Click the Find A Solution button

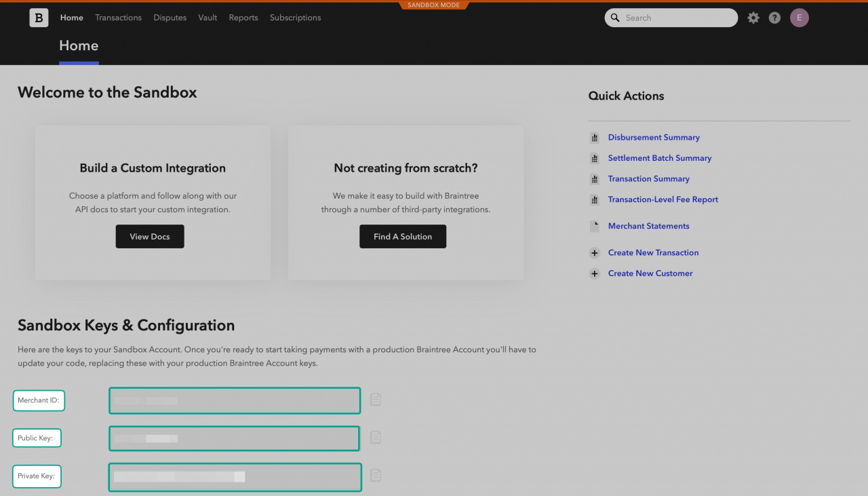[x=403, y=236]
